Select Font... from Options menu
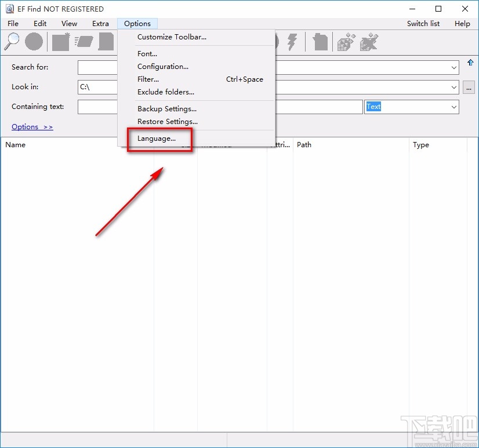Image resolution: width=479 pixels, height=448 pixels. [196, 54]
